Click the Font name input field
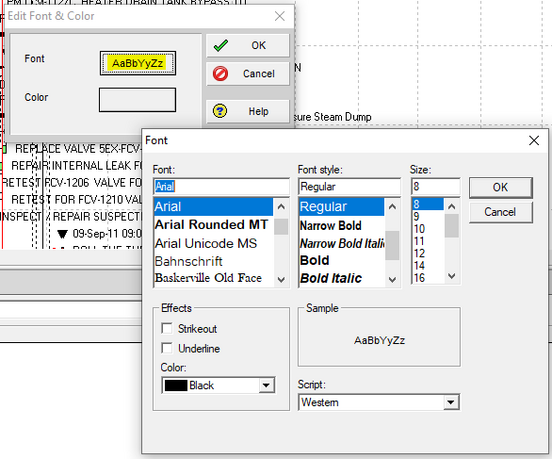The height and width of the screenshot is (459, 552). point(221,187)
